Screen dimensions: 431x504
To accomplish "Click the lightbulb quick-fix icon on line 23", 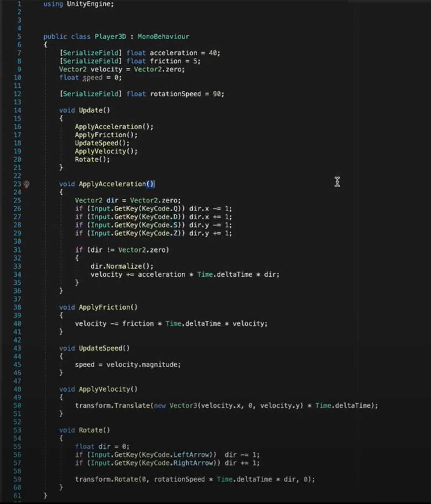I will click(26, 184).
